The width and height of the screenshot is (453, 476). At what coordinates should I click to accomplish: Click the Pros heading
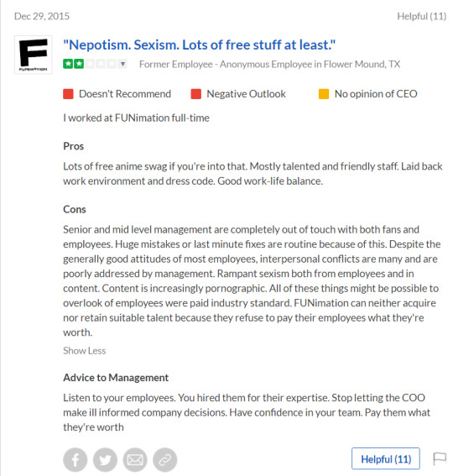tap(74, 146)
